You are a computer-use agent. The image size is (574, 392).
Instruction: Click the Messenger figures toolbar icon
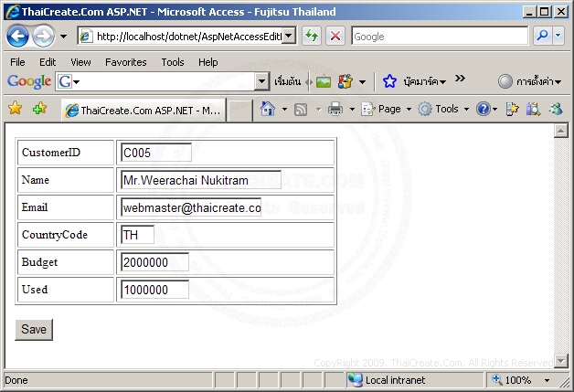(556, 109)
